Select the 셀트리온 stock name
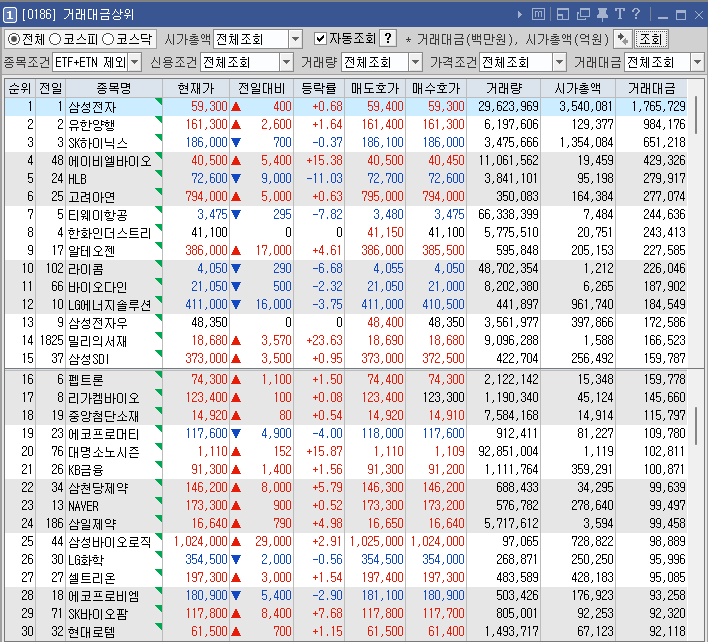 (x=91, y=578)
